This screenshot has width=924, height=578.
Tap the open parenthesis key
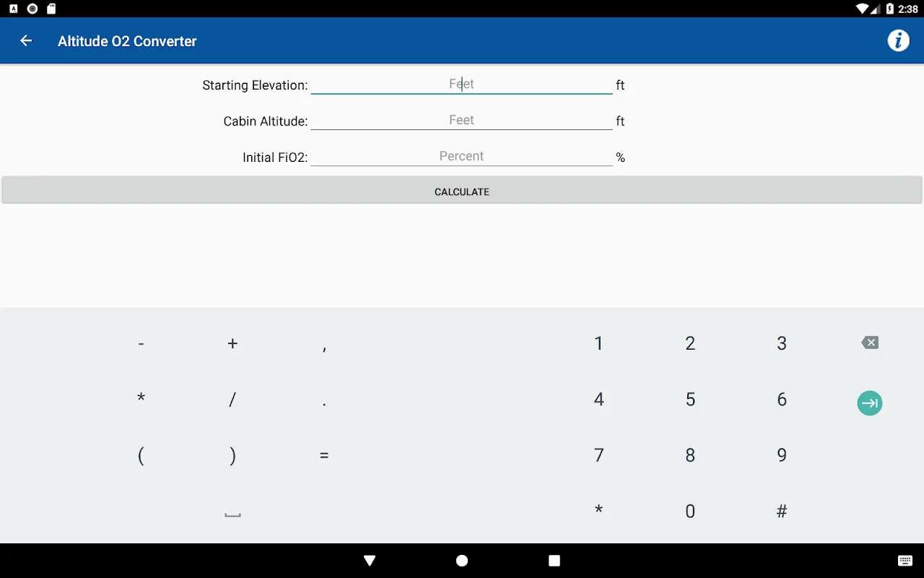141,455
